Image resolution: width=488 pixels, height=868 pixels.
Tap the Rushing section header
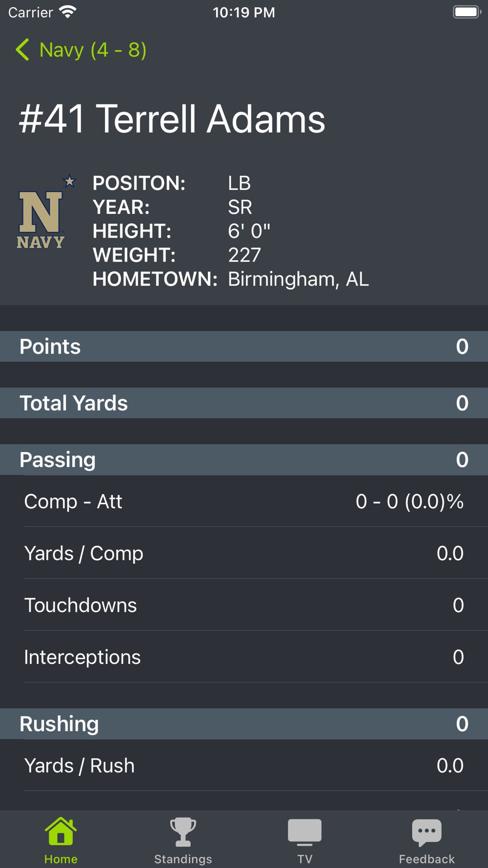244,724
